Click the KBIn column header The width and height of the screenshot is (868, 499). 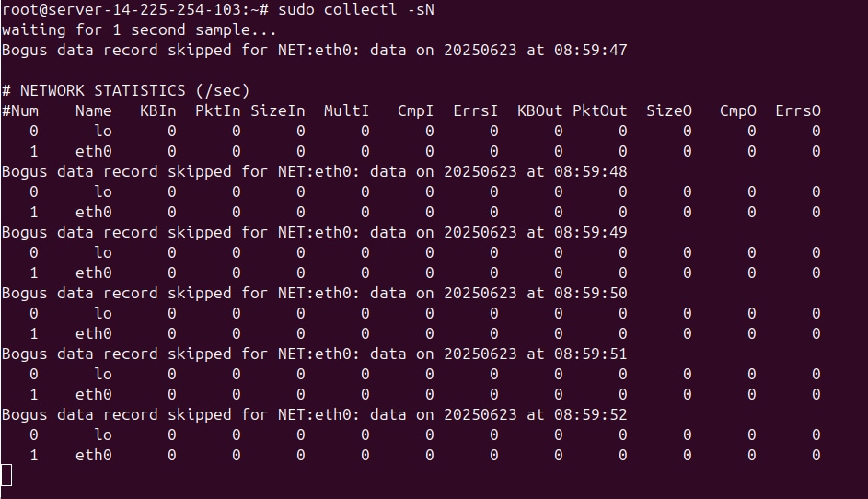(157, 110)
